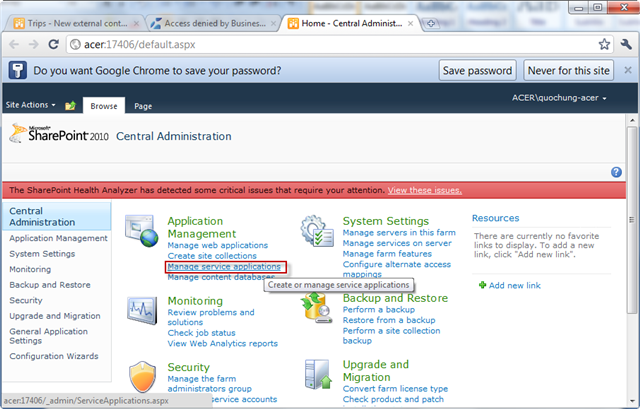Open Manage farm features link
640x409 pixels.
point(387,254)
